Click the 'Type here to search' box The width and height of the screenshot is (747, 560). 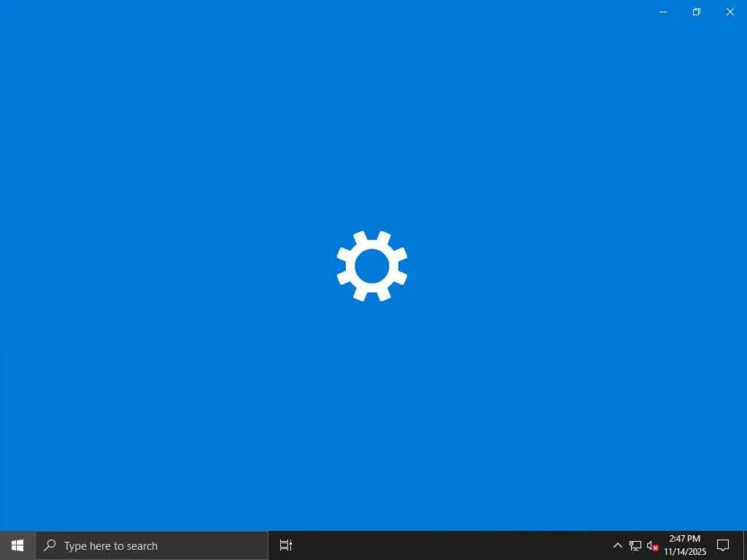[152, 545]
